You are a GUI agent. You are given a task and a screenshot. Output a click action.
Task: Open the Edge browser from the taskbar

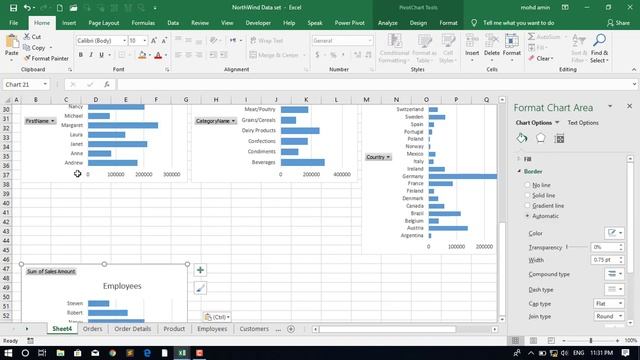(x=147, y=353)
